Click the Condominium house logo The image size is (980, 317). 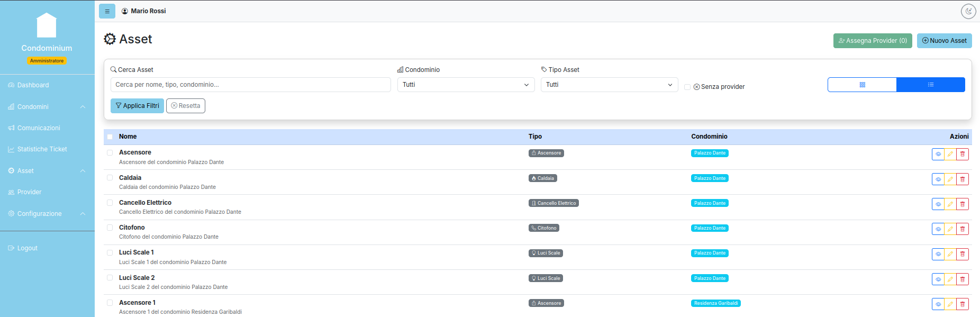click(47, 25)
